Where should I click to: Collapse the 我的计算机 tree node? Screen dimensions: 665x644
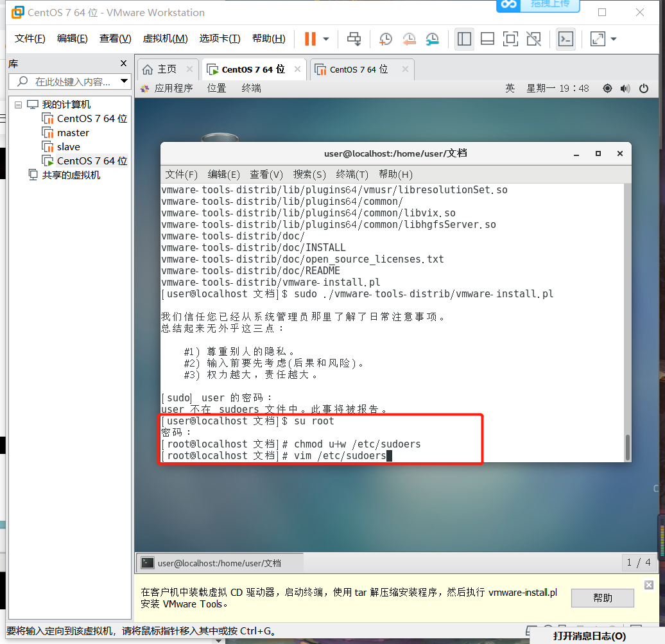[18, 104]
